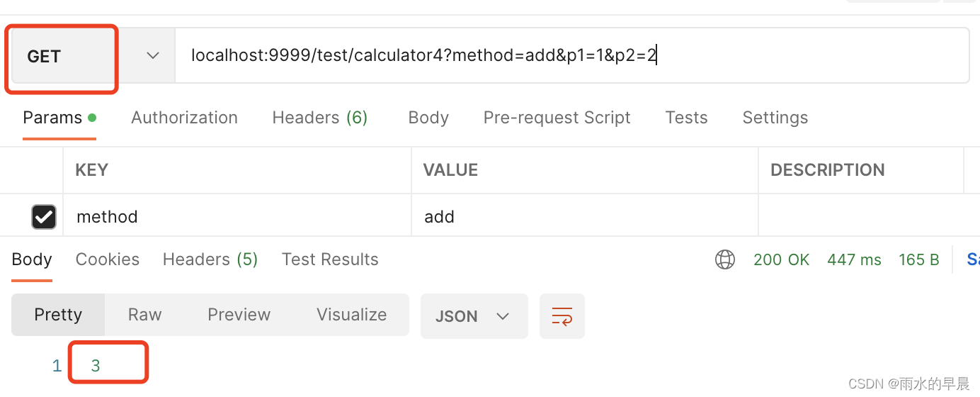The image size is (980, 397).
Task: Uncheck the method parameter checkbox
Action: tap(44, 216)
